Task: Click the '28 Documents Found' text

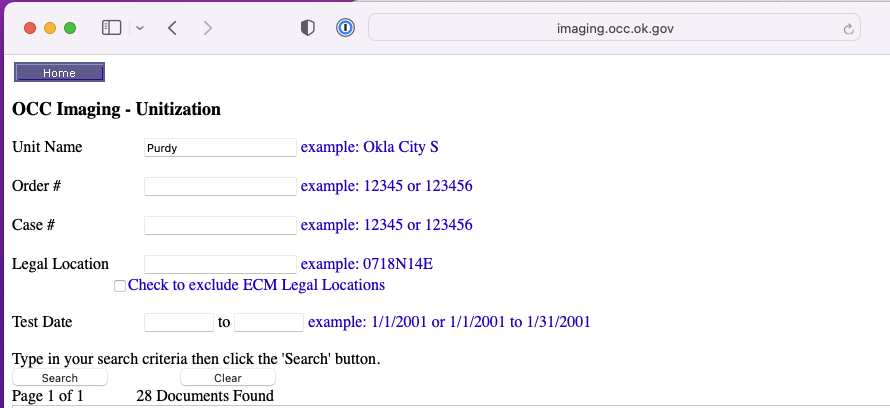Action: coord(205,396)
